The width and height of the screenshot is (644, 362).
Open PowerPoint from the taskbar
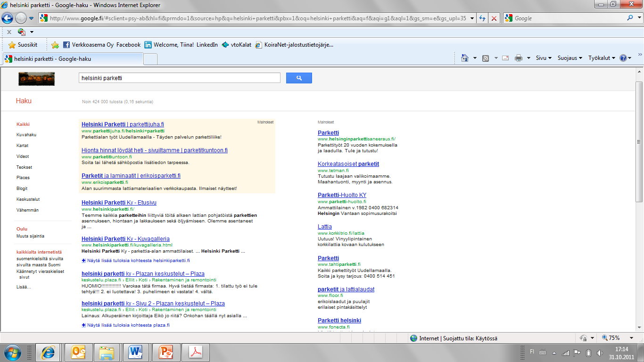point(165,353)
